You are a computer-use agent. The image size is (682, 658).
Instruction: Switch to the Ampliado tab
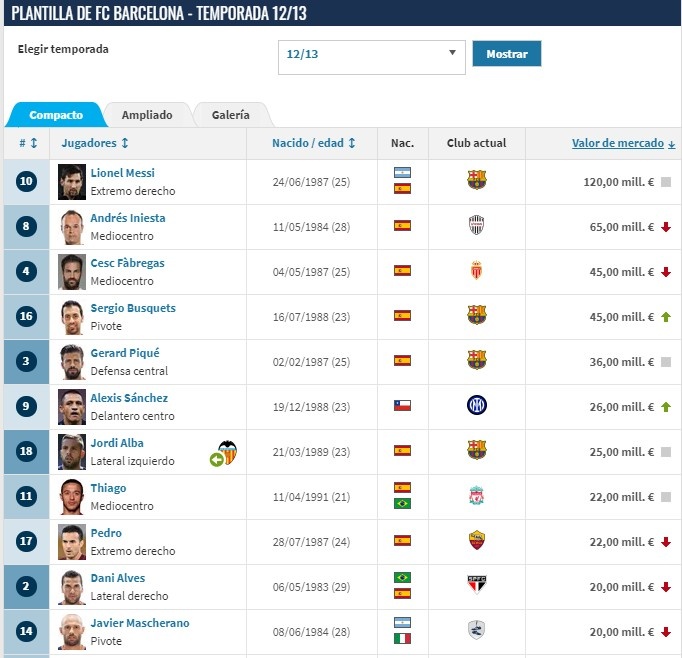pyautogui.click(x=147, y=115)
